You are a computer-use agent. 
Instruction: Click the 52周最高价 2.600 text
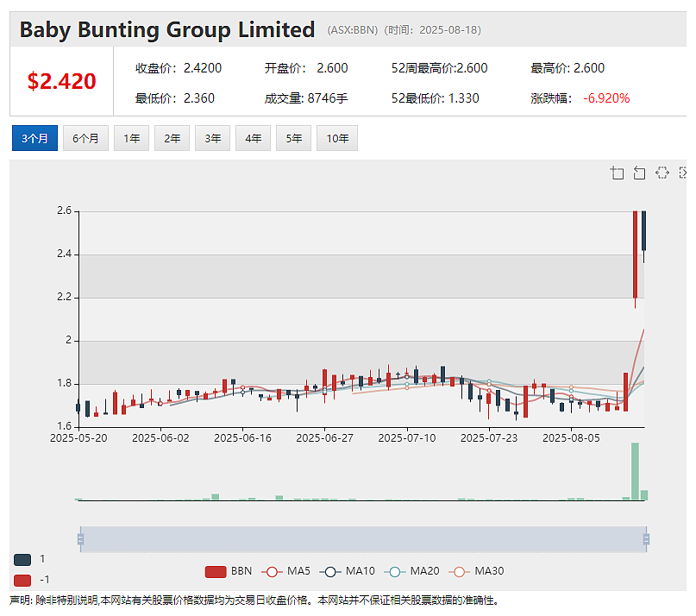coord(440,68)
